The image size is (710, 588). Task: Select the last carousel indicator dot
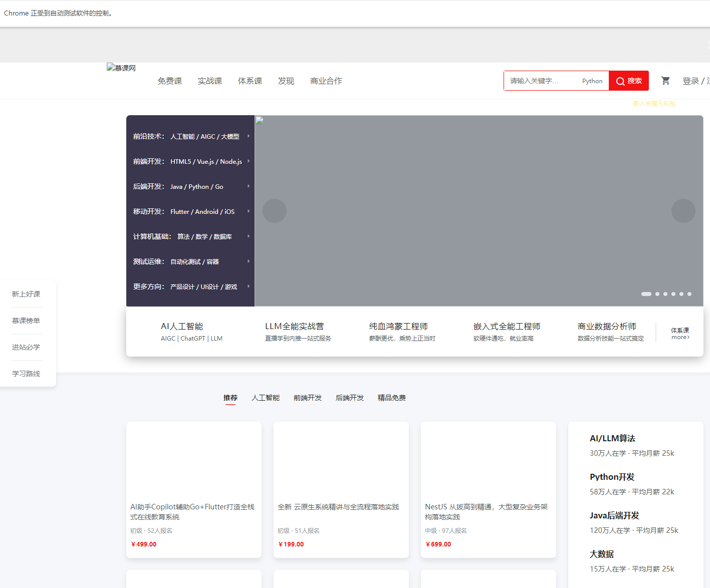pyautogui.click(x=689, y=294)
